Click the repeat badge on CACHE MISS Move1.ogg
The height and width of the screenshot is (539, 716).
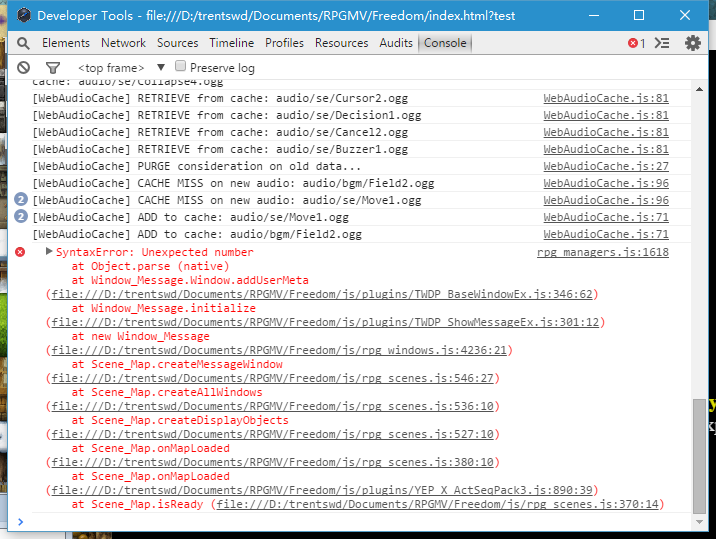click(21, 200)
